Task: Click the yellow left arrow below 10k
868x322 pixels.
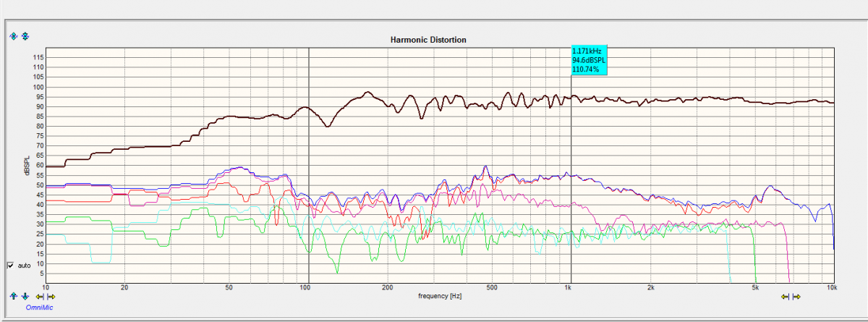Action: click(785, 296)
